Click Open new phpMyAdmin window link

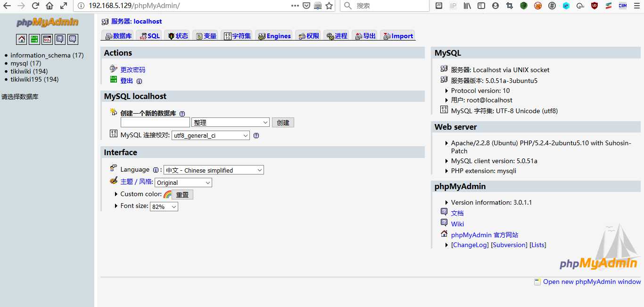click(592, 282)
